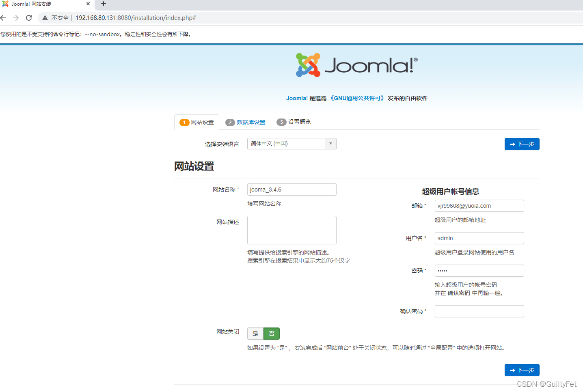Click the 选择安装语言 label
Viewport: 583px width, 392px height.
pos(222,144)
